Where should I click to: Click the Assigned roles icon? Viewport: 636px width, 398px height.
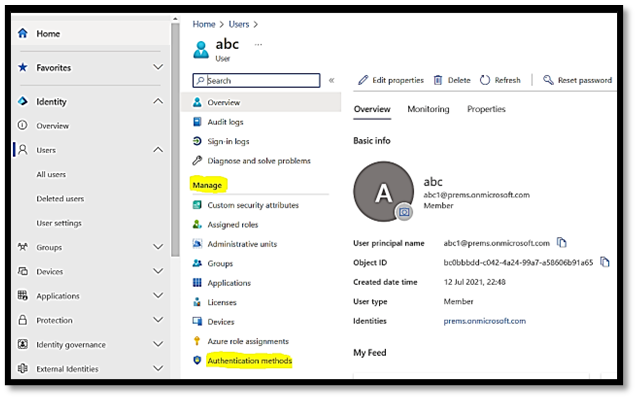coord(197,224)
